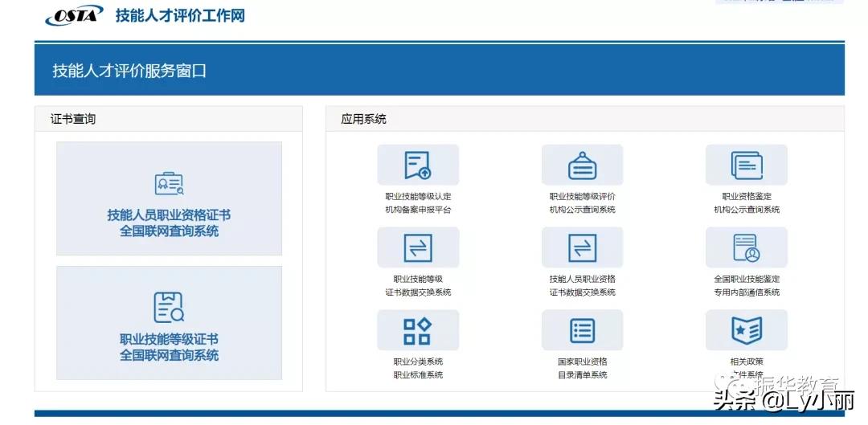Open 职业技能等级证书全国联网查询系统 link
Viewport: 868px width, 425px height.
169,347
